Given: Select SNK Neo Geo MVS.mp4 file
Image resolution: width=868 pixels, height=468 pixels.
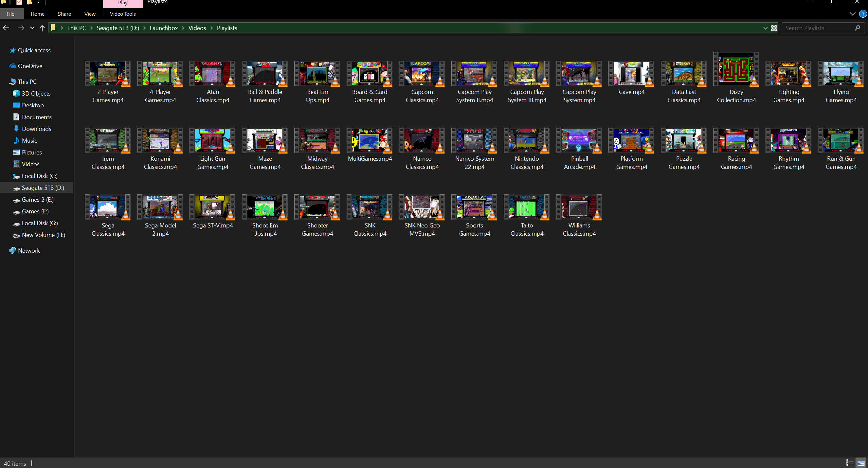Looking at the screenshot, I should point(422,216).
